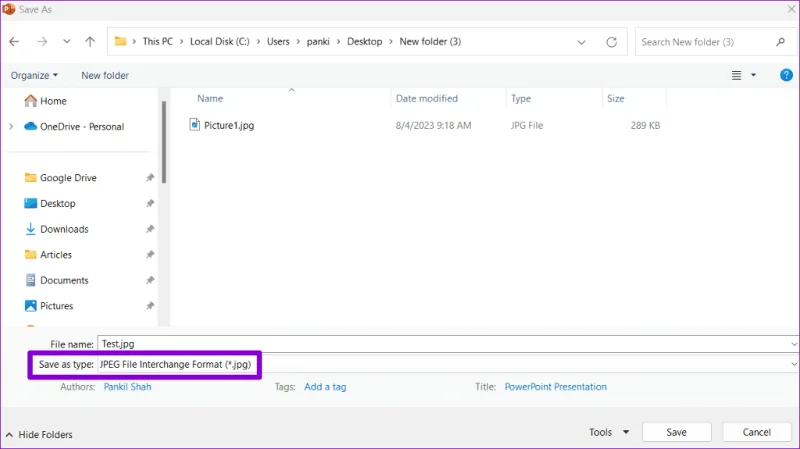Go up one folder level

point(90,42)
